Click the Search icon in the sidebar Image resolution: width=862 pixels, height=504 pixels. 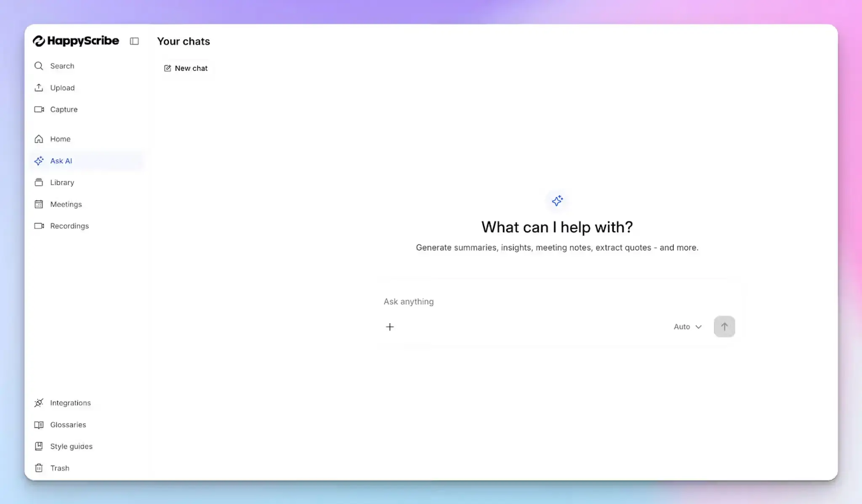pos(38,66)
